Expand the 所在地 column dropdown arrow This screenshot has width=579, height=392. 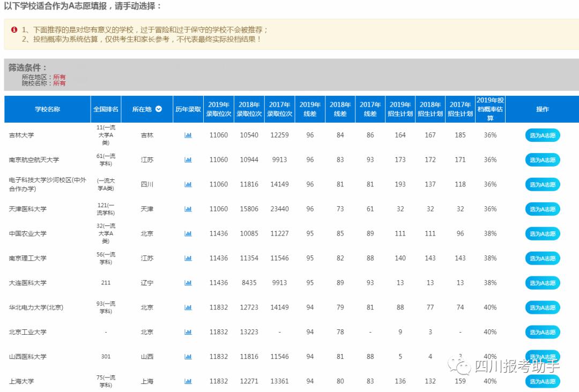(159, 109)
